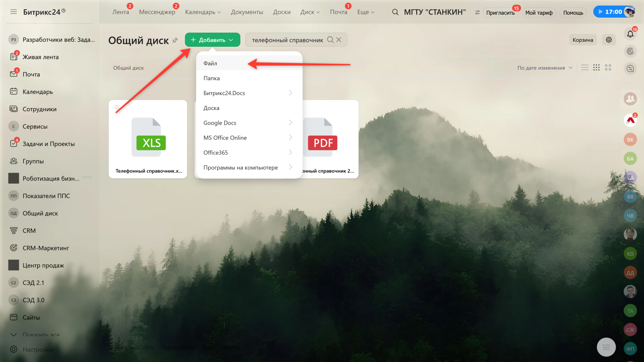This screenshot has height=362, width=644.
Task: Click the телефонный справочник search field
Action: [287, 40]
